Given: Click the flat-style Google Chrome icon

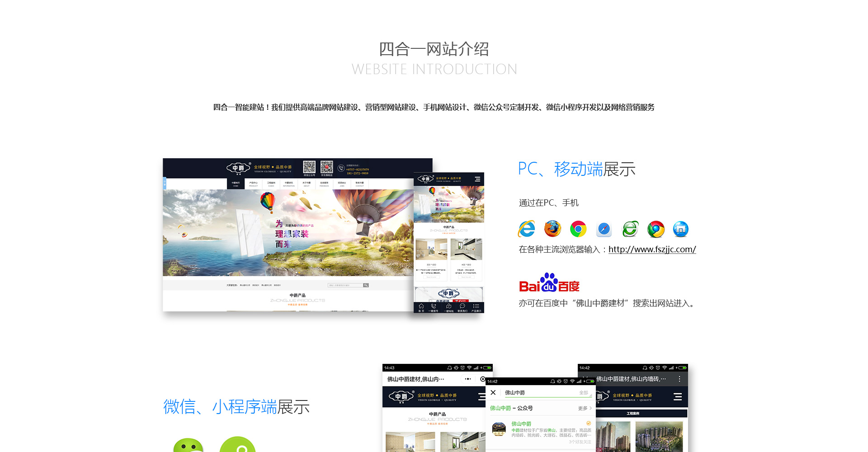Looking at the screenshot, I should (x=578, y=229).
